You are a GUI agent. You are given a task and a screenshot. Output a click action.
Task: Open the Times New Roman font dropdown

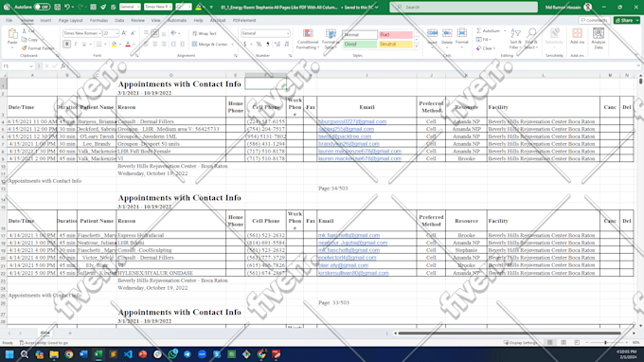[x=99, y=33]
